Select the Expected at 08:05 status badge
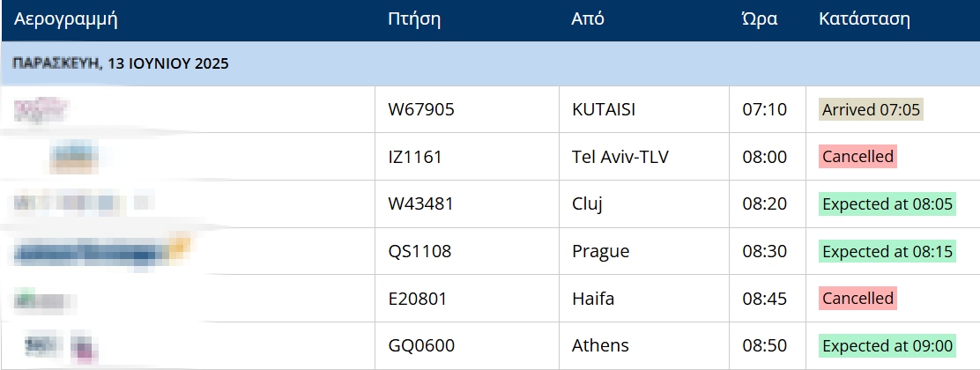The image size is (980, 370). [887, 203]
